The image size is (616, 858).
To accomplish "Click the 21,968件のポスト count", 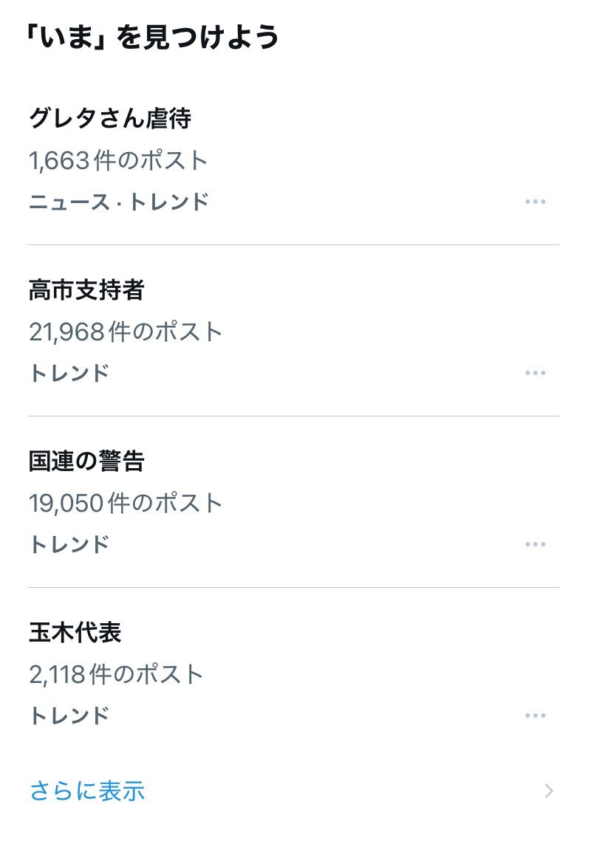I will pyautogui.click(x=126, y=332).
